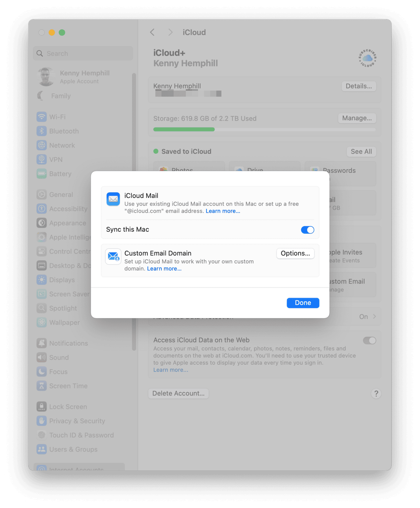
Task: Select the Desktop & Dock icon
Action: pos(41,266)
